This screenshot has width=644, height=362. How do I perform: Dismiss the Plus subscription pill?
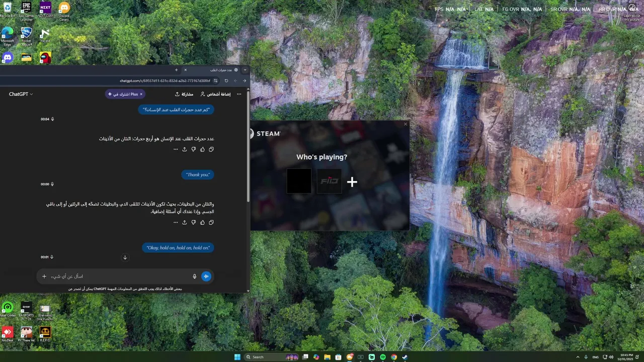pyautogui.click(x=141, y=94)
